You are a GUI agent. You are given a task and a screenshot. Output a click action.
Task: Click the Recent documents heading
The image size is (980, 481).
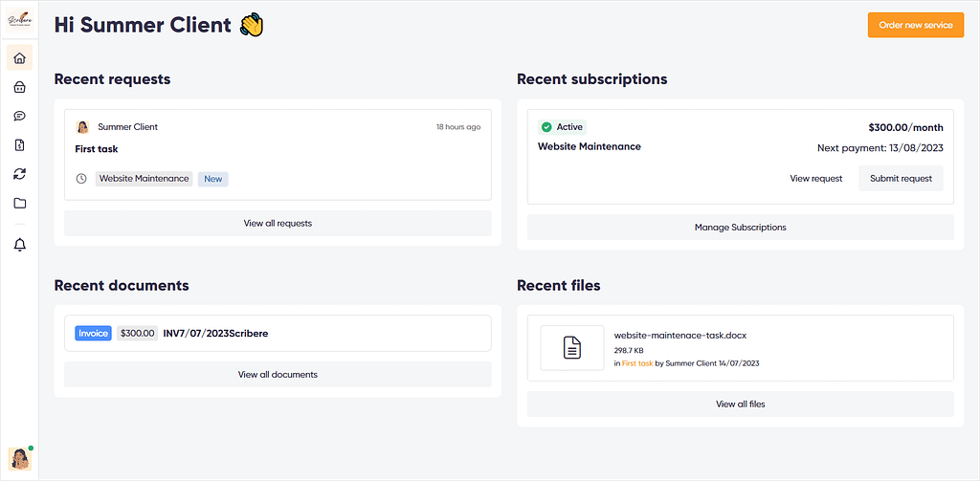122,286
